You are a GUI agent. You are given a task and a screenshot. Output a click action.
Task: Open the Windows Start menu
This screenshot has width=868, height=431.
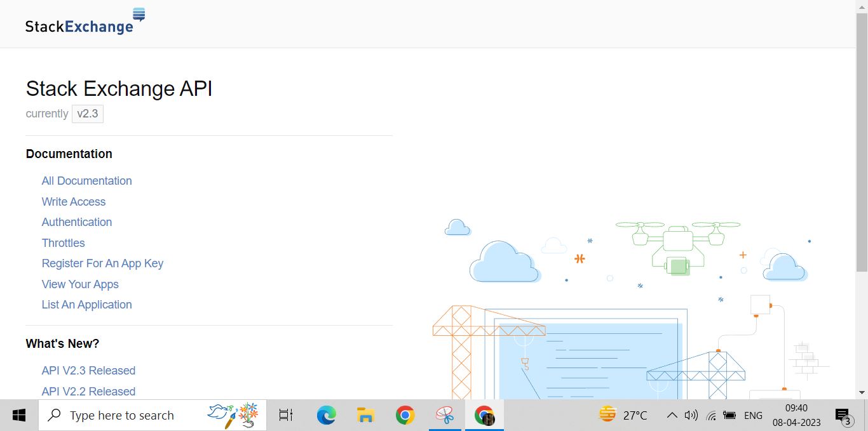click(x=19, y=415)
